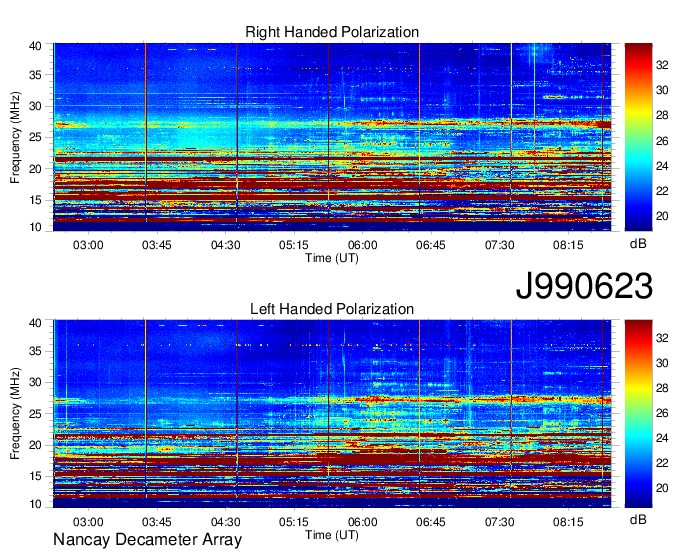Click the 20 dB label on Right Handed colorbar

[x=662, y=216]
